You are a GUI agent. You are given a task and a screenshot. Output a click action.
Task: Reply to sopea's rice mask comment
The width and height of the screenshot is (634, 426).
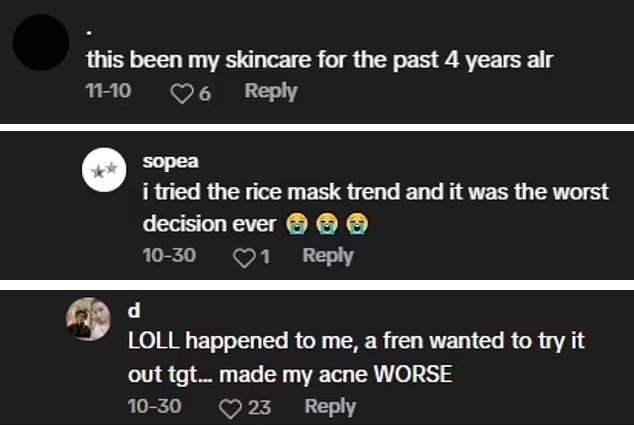328,256
